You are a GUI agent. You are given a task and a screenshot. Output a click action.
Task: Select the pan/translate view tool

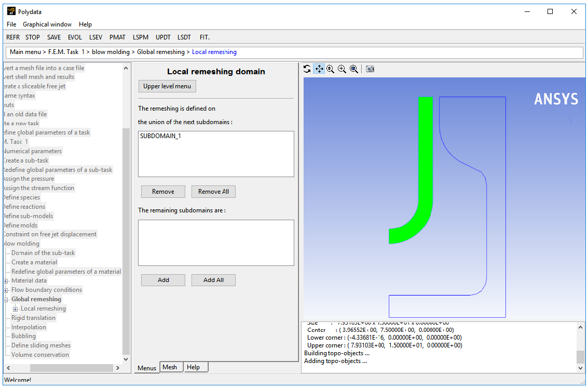tap(319, 69)
